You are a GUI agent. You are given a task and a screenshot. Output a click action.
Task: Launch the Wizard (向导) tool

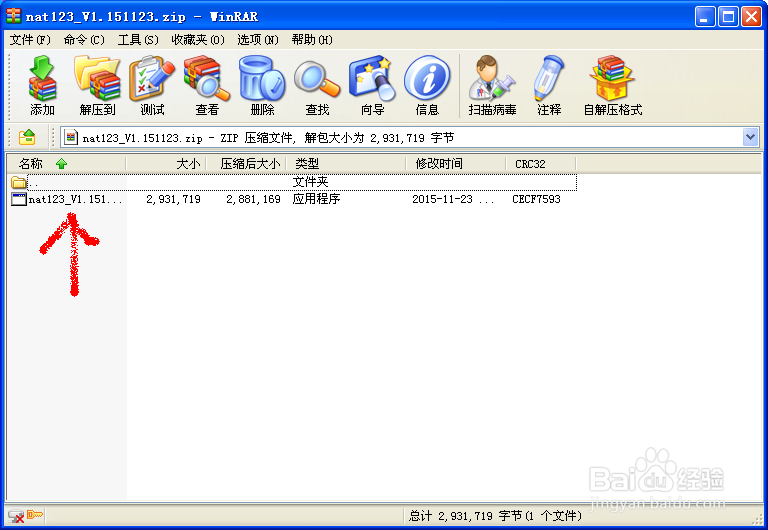(372, 85)
